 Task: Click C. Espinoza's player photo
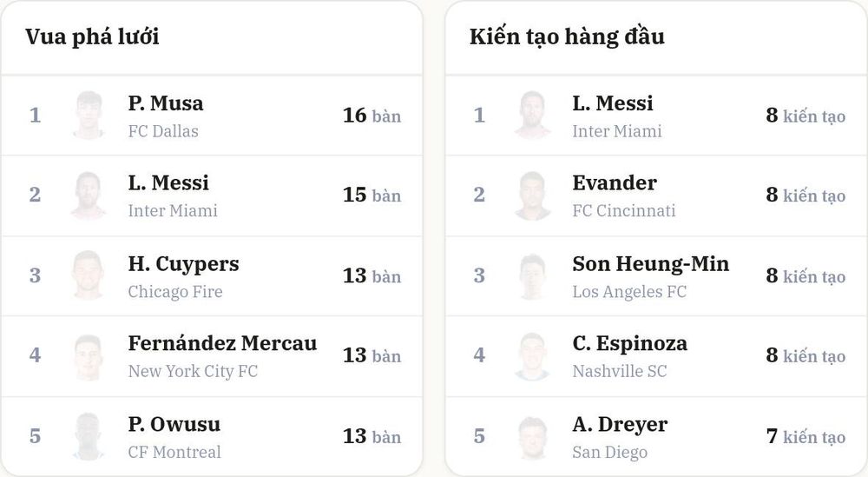[x=533, y=356]
